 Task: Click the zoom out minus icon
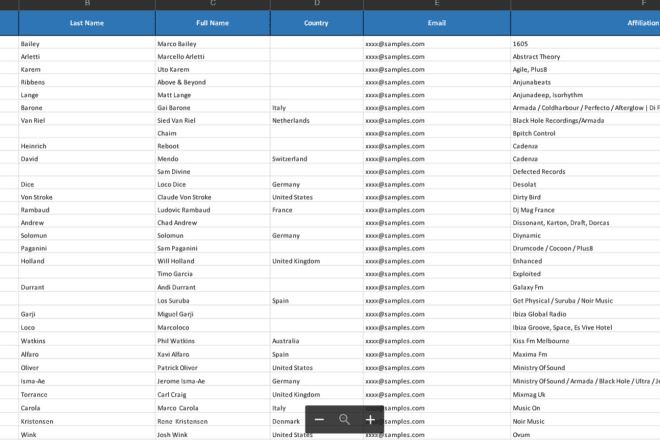click(319, 419)
